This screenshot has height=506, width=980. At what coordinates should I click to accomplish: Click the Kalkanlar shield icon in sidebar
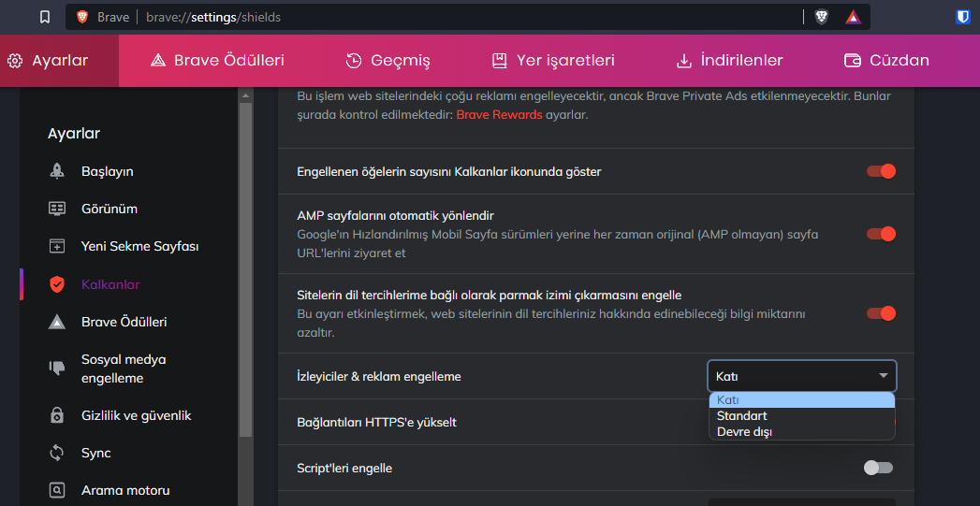click(x=57, y=284)
